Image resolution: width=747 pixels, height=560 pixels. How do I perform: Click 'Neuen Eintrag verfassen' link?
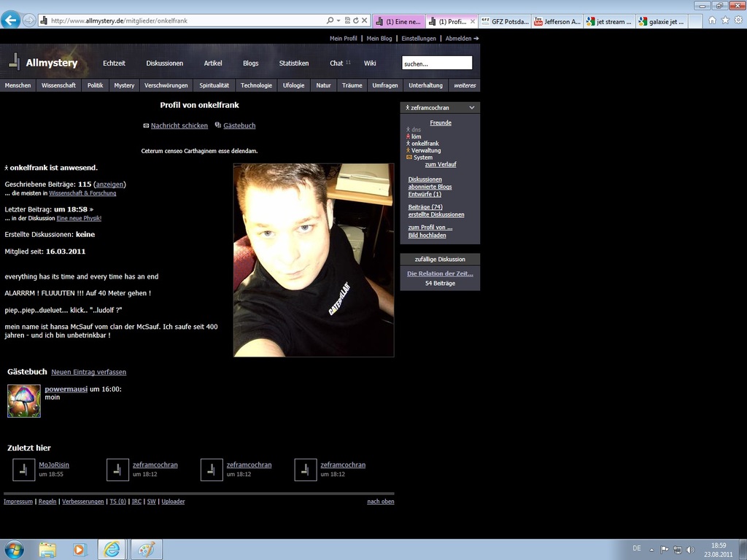(88, 373)
